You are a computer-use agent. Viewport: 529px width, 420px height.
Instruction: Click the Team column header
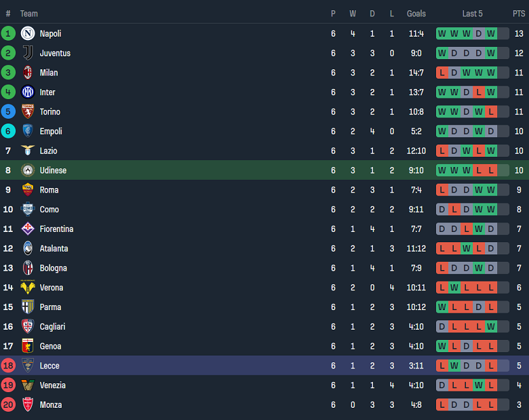(x=29, y=14)
